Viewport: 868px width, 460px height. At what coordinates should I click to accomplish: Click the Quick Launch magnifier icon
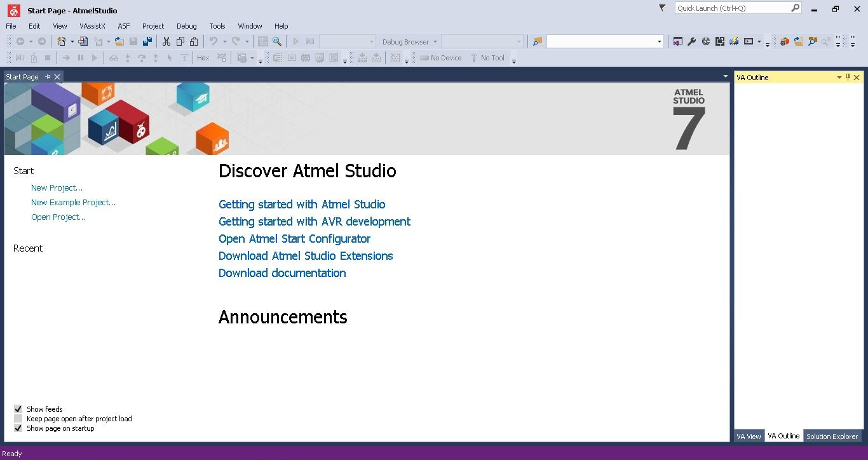click(x=795, y=8)
